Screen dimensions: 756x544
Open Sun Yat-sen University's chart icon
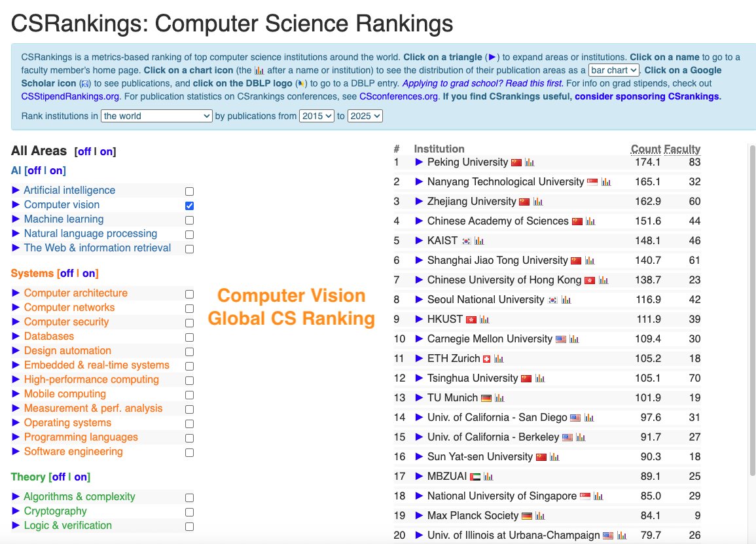[554, 457]
